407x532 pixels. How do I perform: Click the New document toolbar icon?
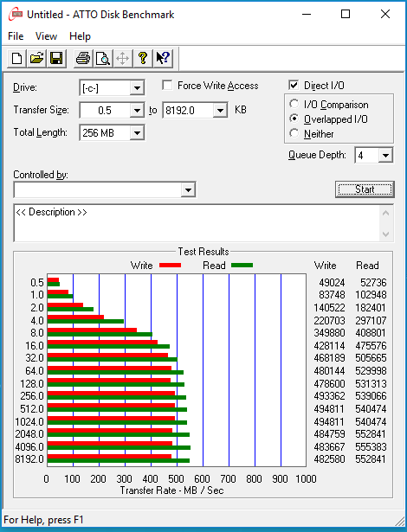coord(17,58)
